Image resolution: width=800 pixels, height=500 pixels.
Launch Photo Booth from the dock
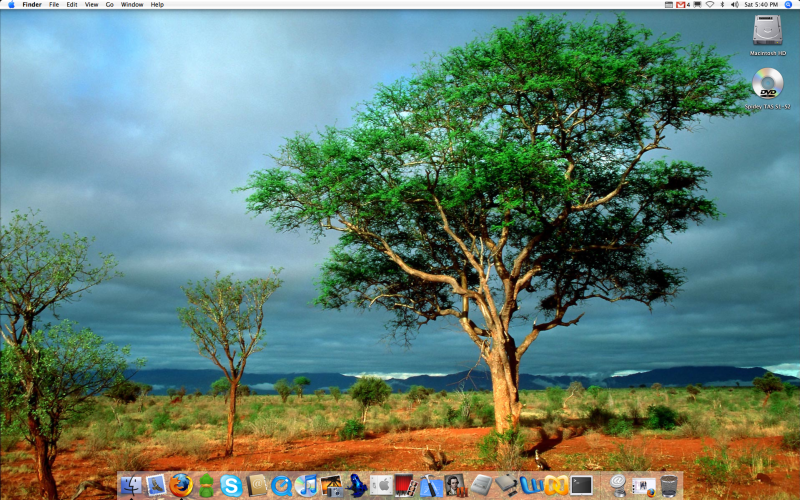[405, 485]
